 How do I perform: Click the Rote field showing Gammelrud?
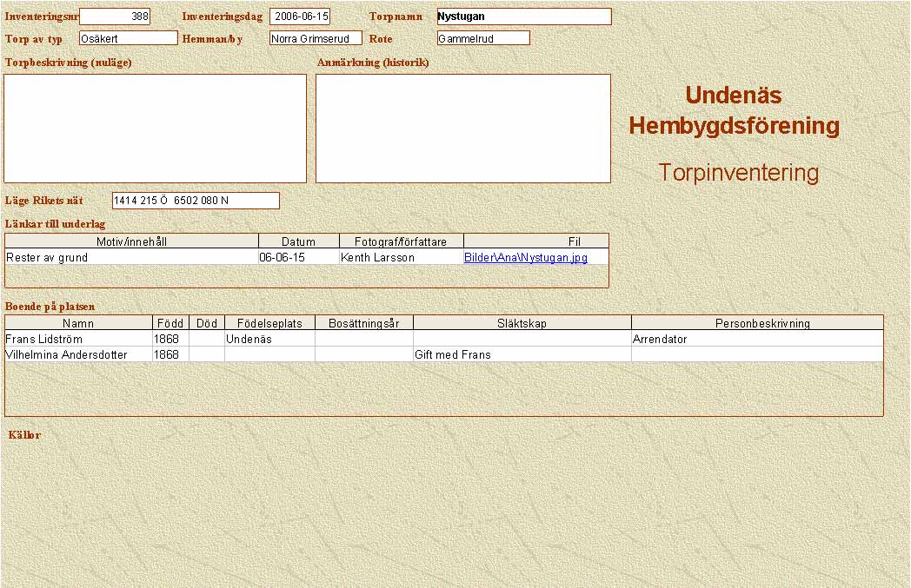(483, 38)
